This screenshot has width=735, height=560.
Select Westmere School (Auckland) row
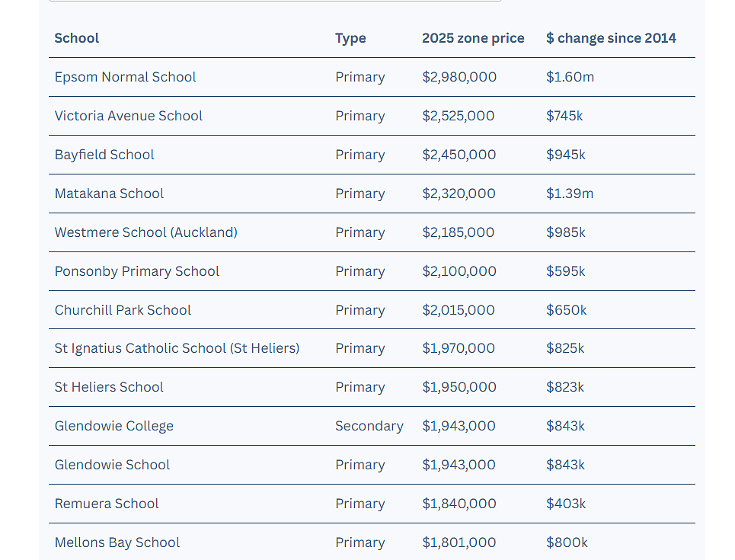click(x=372, y=232)
